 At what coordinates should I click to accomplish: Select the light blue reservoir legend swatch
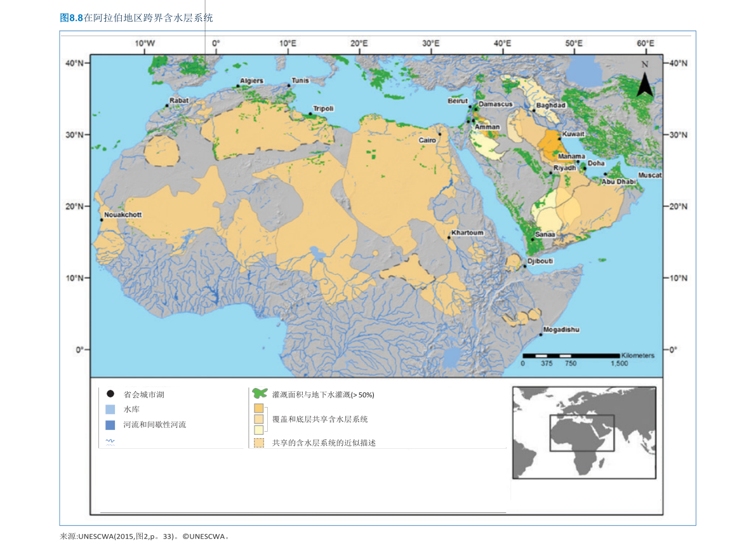[110, 410]
